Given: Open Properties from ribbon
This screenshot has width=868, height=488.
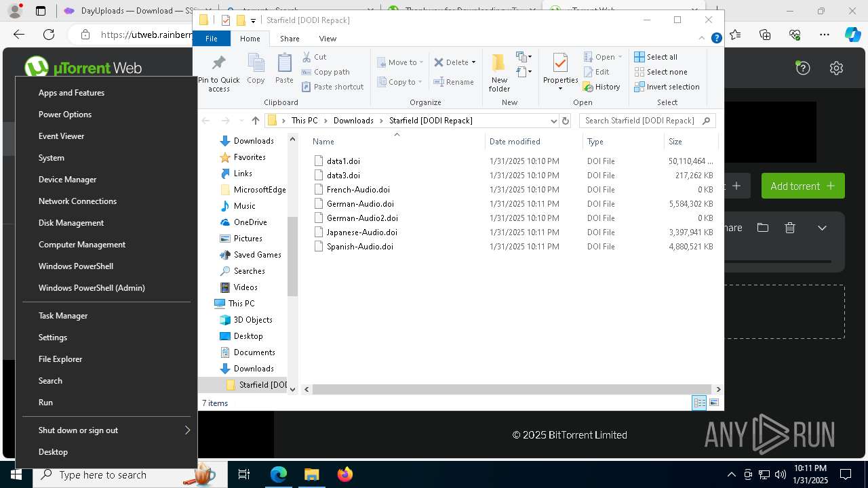Looking at the screenshot, I should (x=560, y=72).
